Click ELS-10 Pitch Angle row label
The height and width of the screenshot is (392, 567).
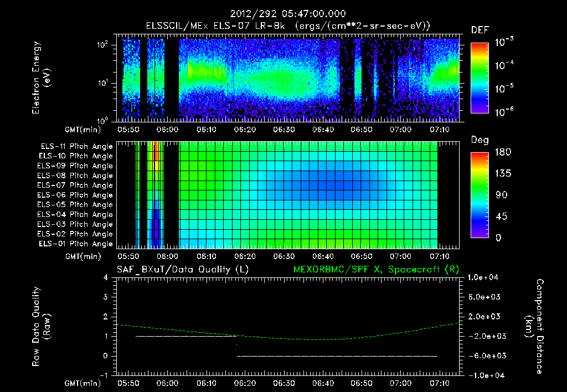[x=76, y=156]
